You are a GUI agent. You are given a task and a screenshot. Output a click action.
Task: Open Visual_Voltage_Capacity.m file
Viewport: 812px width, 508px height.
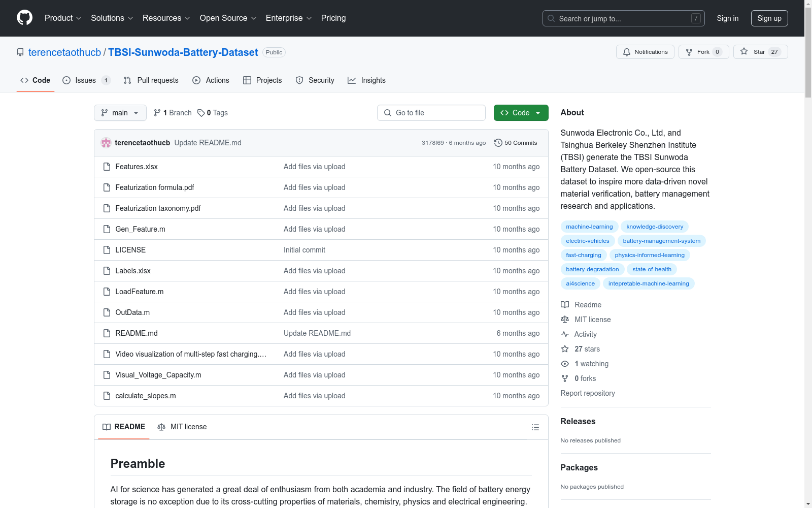[x=158, y=375]
